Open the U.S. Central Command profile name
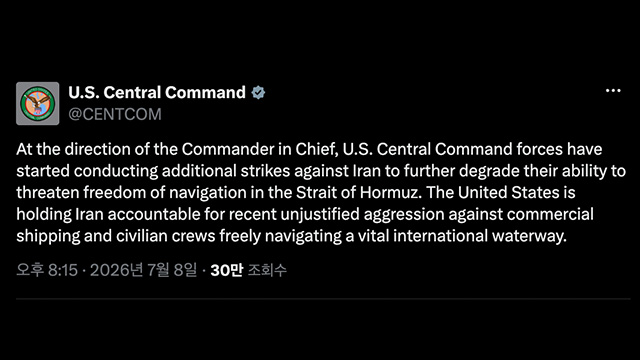640x360 pixels. coord(157,93)
